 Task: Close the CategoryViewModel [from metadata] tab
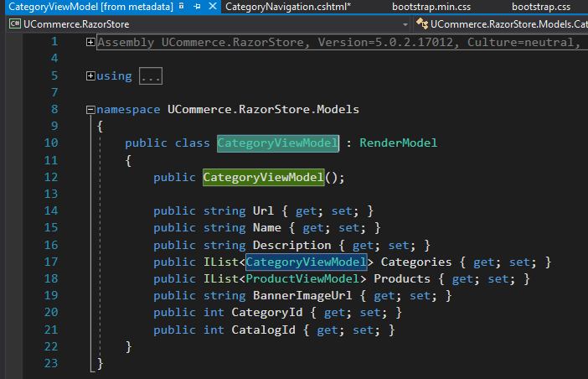[211, 7]
